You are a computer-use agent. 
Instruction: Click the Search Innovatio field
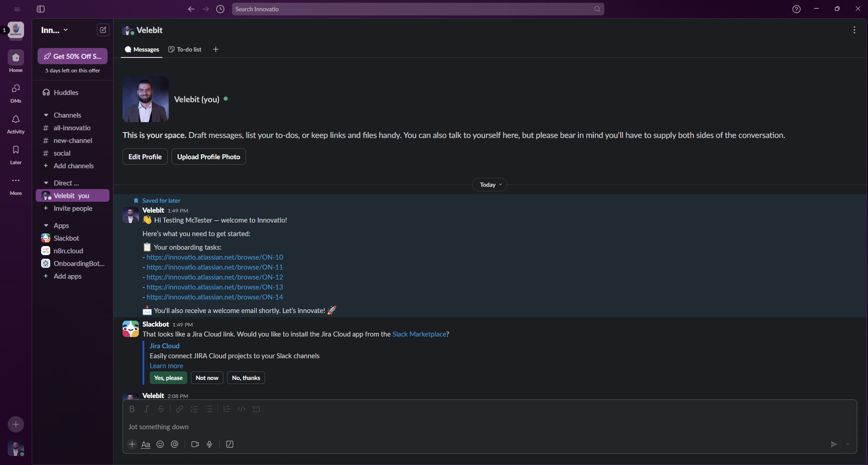417,9
